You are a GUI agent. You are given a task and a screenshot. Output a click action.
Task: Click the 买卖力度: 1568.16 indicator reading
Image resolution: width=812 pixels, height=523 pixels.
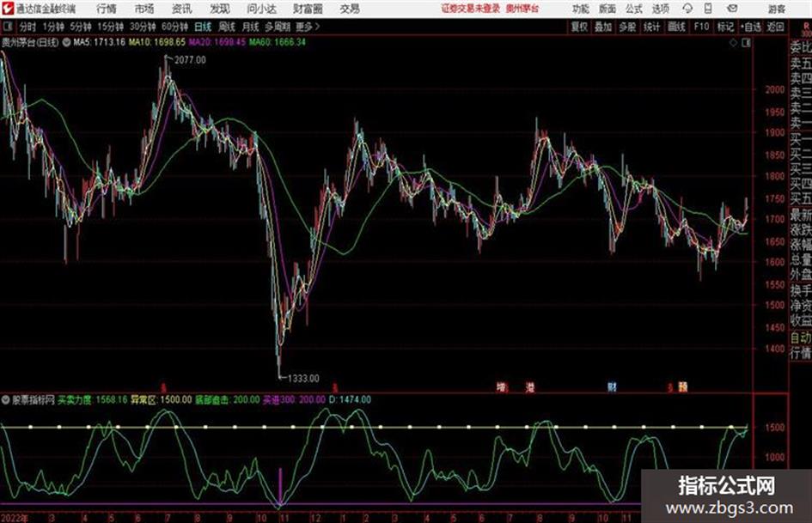point(92,399)
